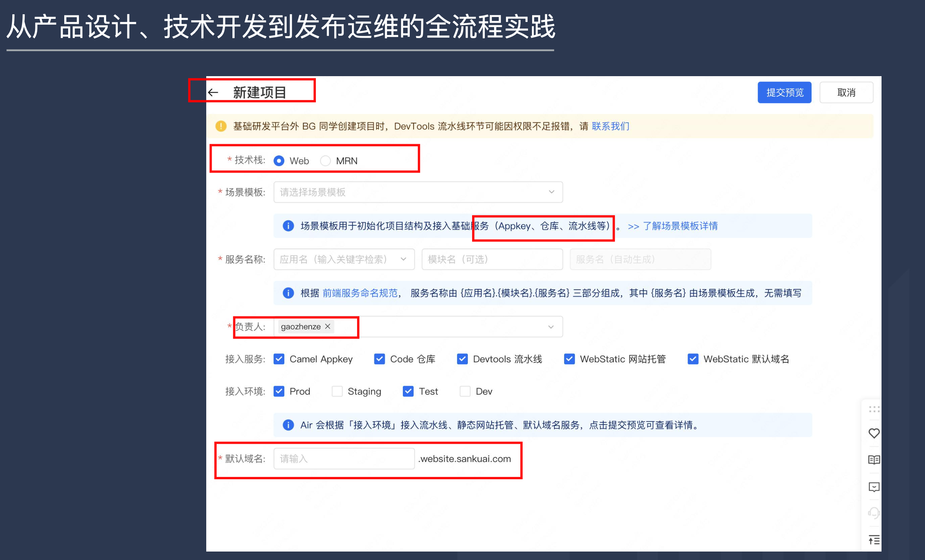Uncheck WebStatic 网站托管 service
925x560 pixels.
[x=569, y=359]
